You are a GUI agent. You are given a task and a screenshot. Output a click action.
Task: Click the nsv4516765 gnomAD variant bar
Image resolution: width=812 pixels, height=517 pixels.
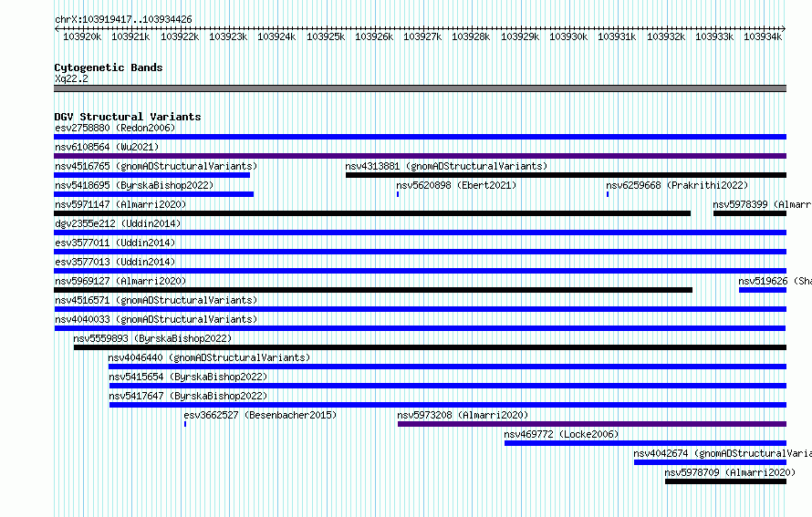(x=151, y=175)
